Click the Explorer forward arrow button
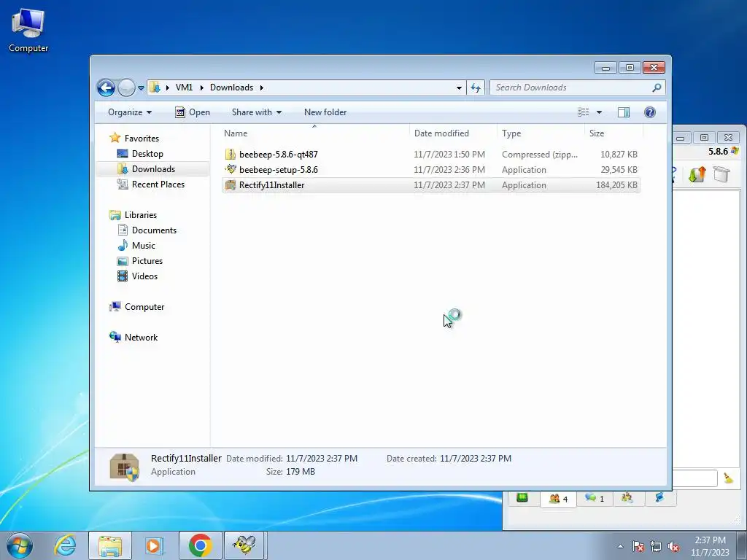The height and width of the screenshot is (560, 747). [x=126, y=87]
